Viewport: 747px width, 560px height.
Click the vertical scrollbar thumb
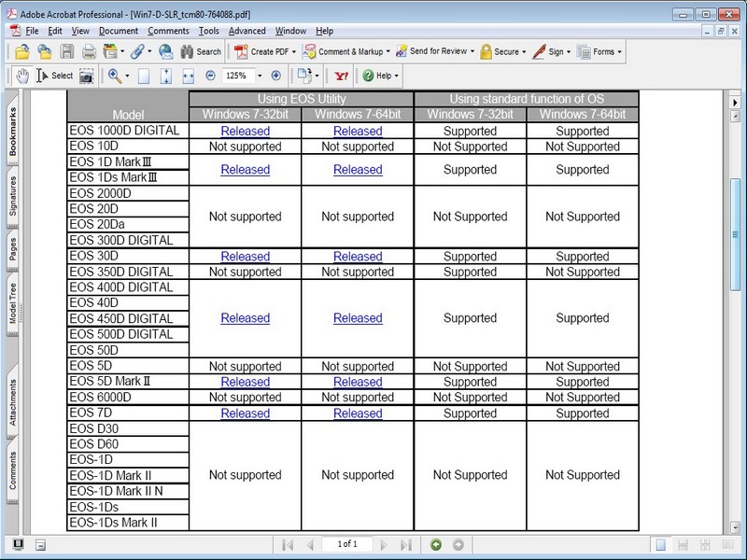click(x=735, y=234)
